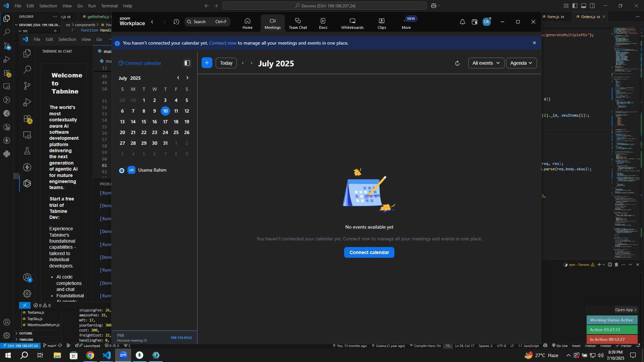Screen dimensions: 644x362
Task: Toggle the calendar sidebar panel icon
Action: pyautogui.click(x=187, y=63)
